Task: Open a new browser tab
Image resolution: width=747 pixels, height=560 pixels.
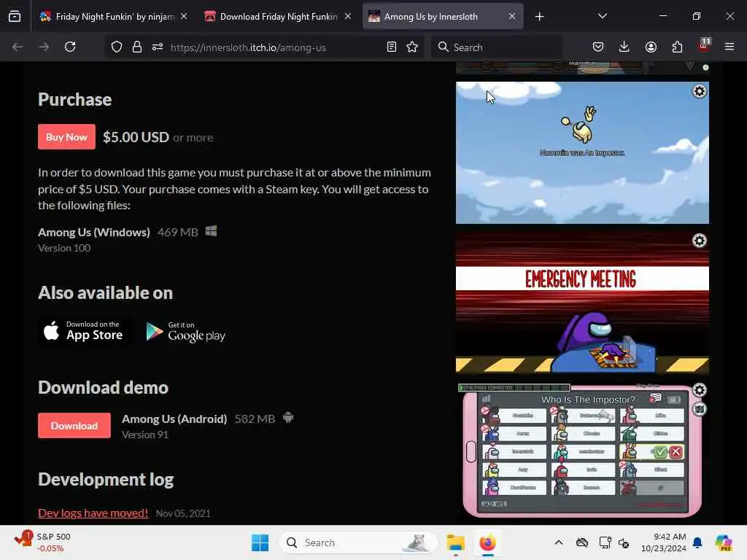Action: (539, 17)
